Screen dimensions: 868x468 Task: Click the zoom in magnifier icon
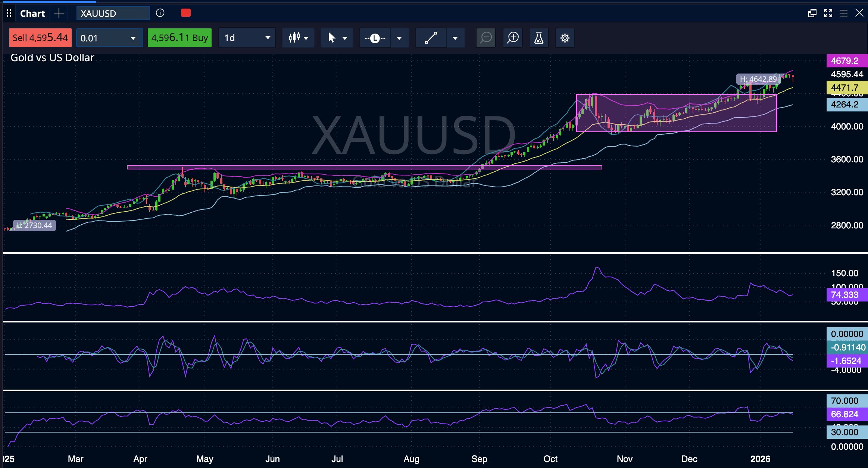click(x=513, y=38)
